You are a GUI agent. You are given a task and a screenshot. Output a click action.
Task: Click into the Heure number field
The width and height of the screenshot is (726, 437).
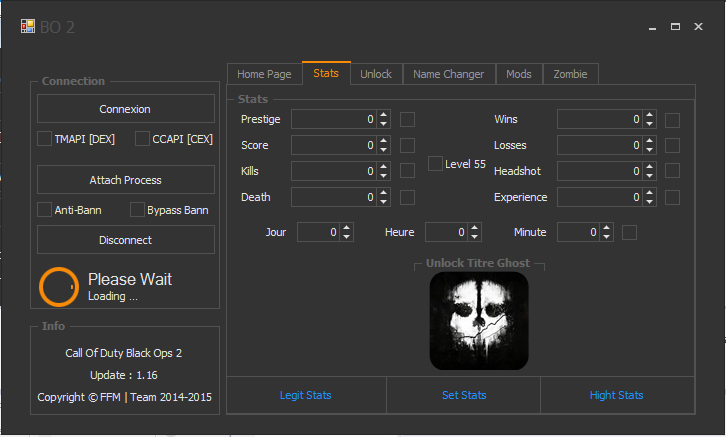click(446, 232)
